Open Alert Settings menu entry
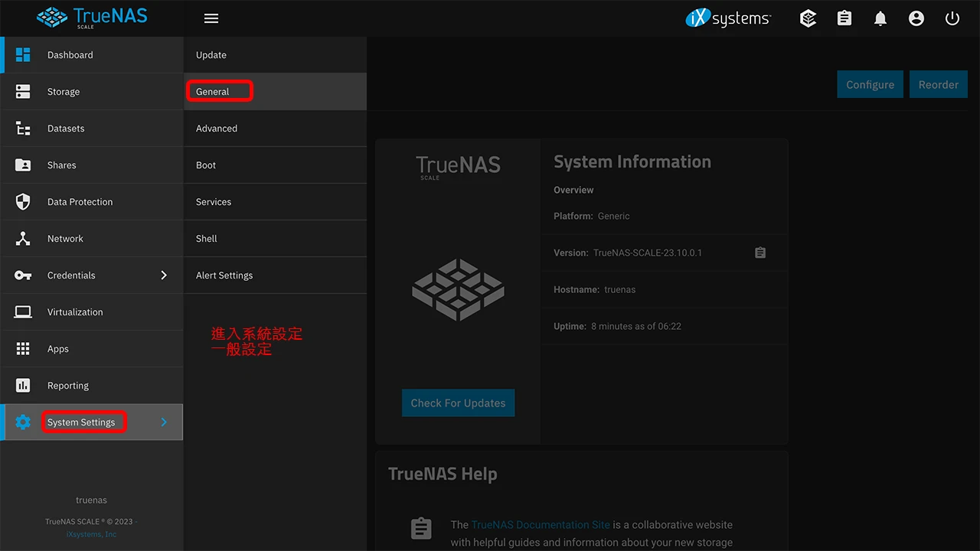This screenshot has height=551, width=980. pyautogui.click(x=224, y=275)
